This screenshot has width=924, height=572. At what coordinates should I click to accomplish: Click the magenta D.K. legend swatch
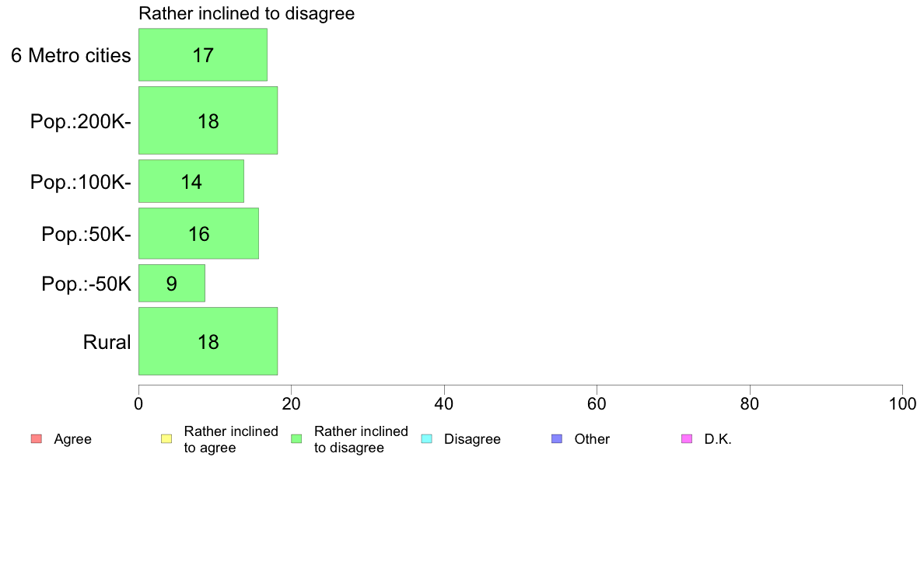click(687, 439)
